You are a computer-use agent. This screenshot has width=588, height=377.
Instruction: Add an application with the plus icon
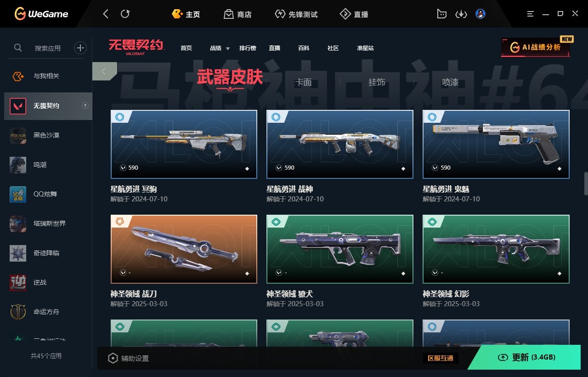[x=80, y=47]
